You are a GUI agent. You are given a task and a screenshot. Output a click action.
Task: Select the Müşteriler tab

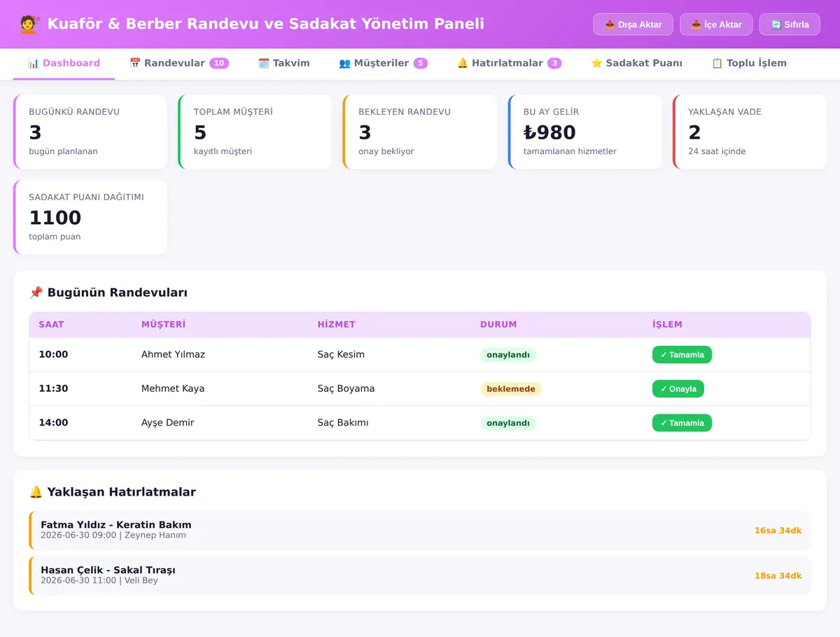[x=383, y=63]
